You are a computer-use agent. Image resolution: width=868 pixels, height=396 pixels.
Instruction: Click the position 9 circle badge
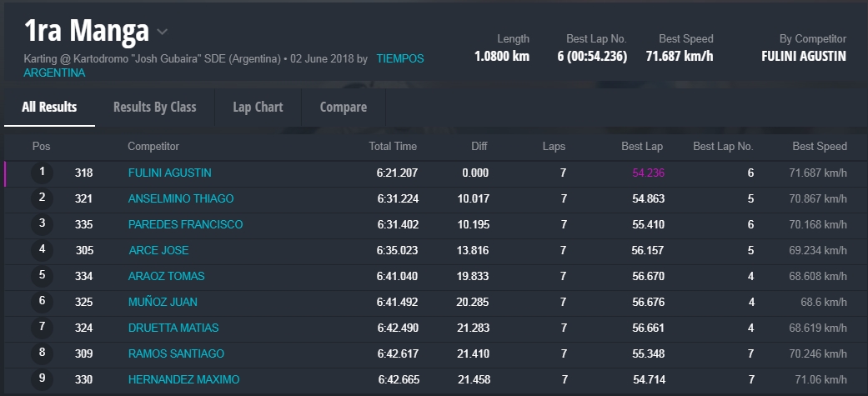(42, 379)
